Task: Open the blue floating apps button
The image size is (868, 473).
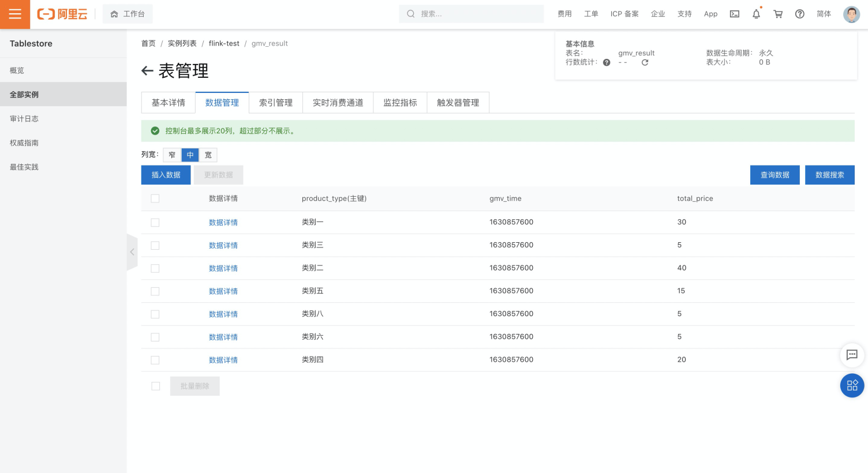Action: click(852, 386)
